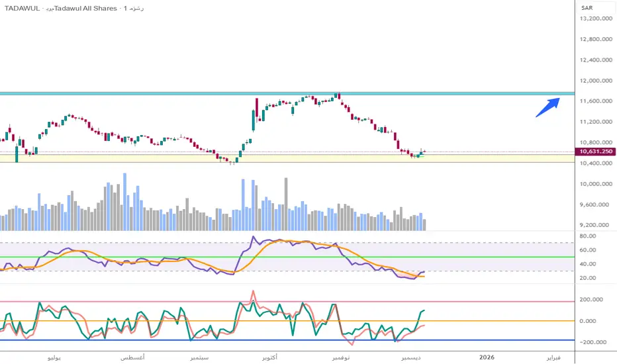Click the purple RSI line peak
The width and height of the screenshot is (617, 364).
[x=253, y=237]
